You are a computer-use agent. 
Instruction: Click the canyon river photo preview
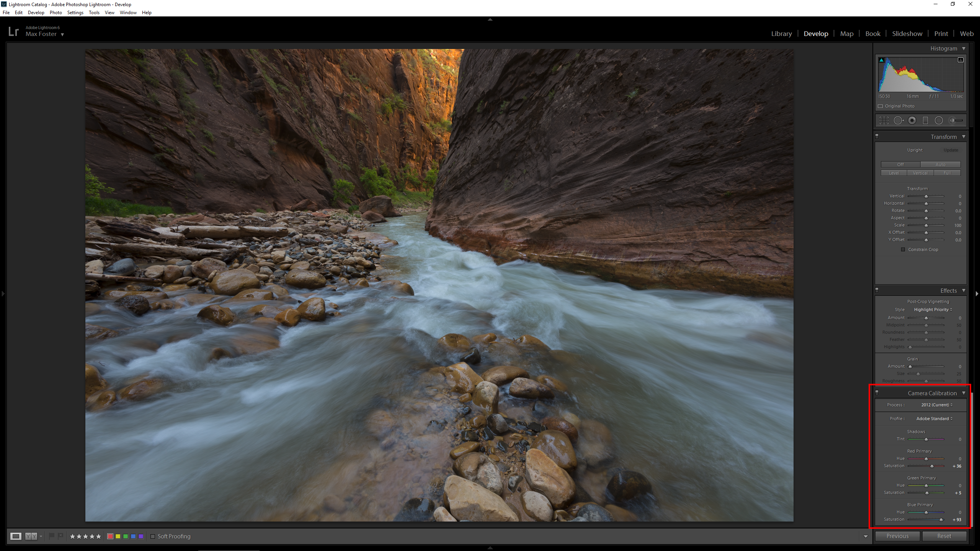tap(439, 285)
